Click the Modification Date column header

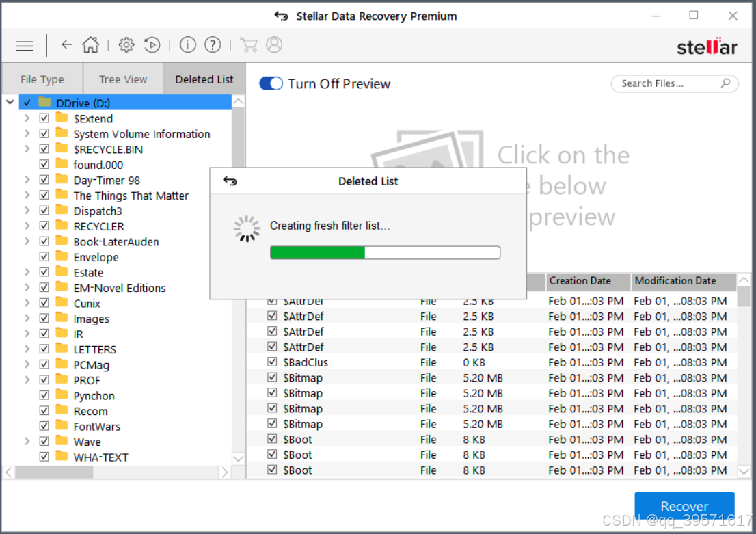[684, 281]
